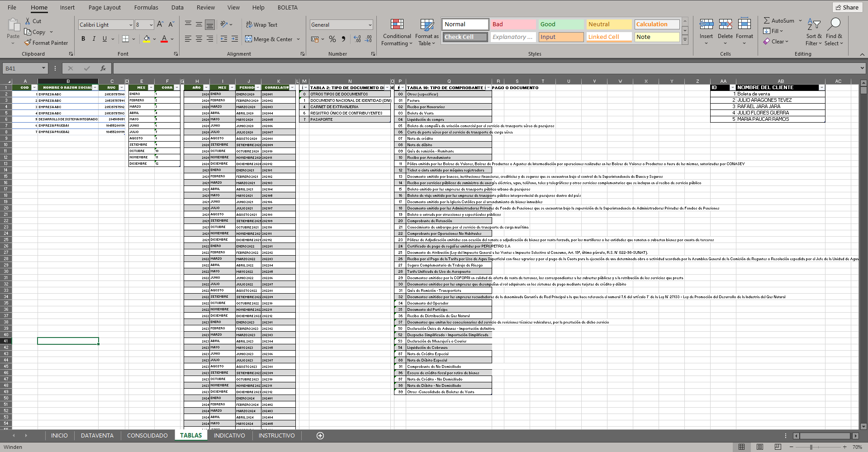Click the AutoSum sigma icon

767,20
